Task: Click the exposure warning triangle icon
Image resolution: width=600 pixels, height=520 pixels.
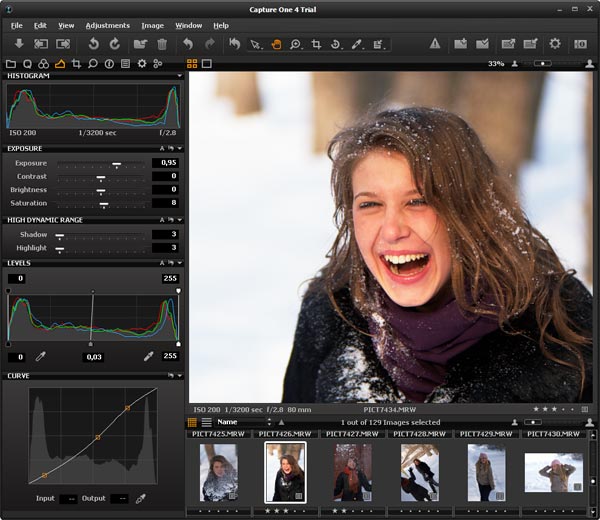Action: pyautogui.click(x=435, y=44)
